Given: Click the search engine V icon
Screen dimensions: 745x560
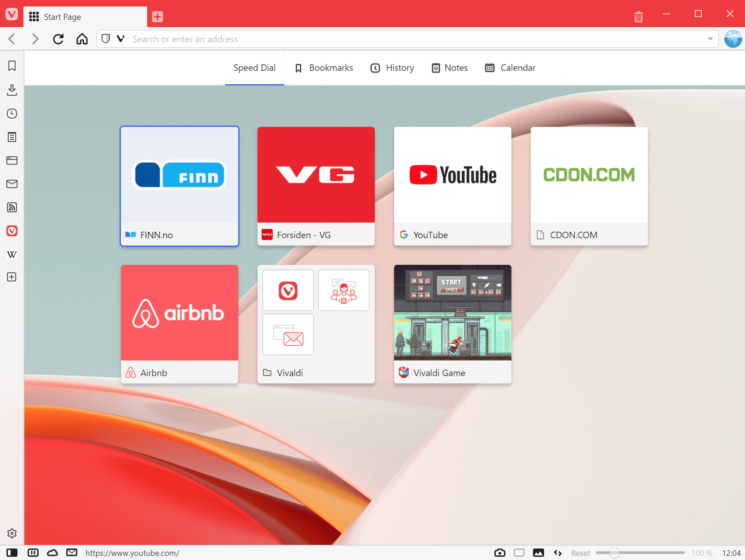Looking at the screenshot, I should coord(120,39).
